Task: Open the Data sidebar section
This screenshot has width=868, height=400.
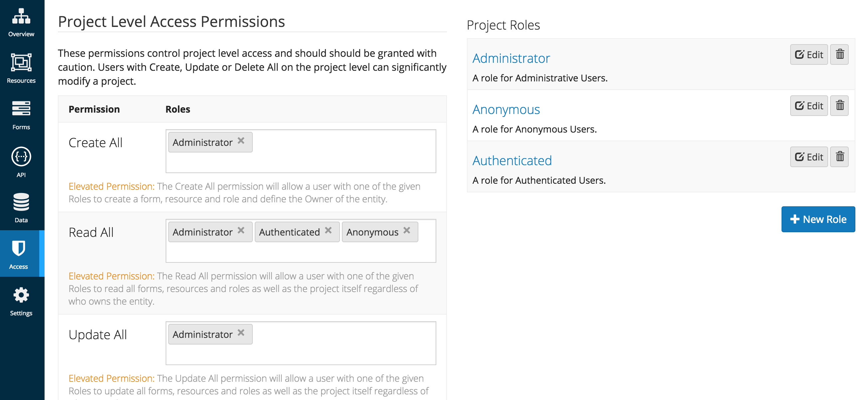Action: pos(21,207)
